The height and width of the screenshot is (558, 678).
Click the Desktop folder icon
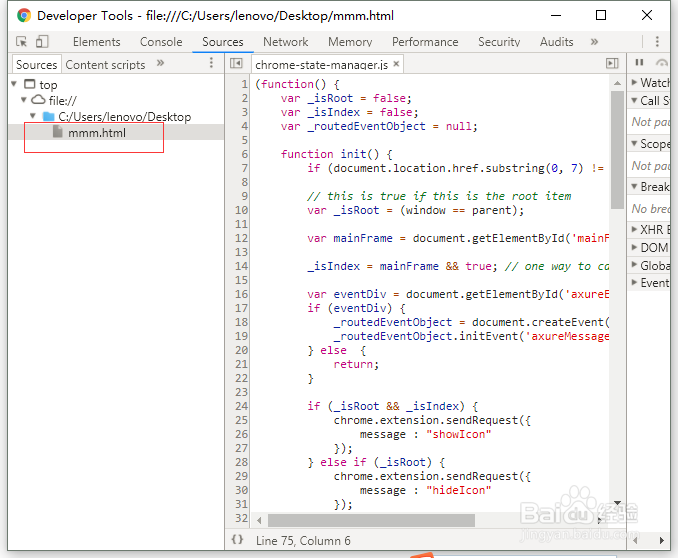[48, 116]
